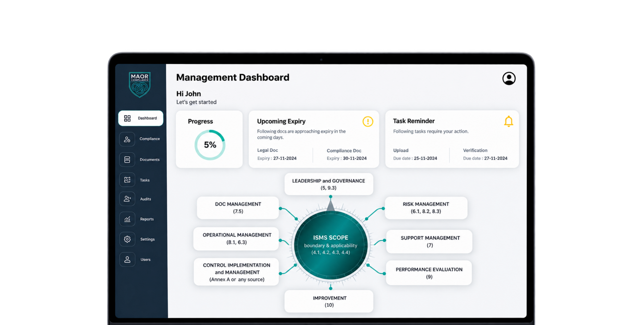The width and height of the screenshot is (644, 325).
Task: Select the Compliance menu label
Action: tap(150, 139)
